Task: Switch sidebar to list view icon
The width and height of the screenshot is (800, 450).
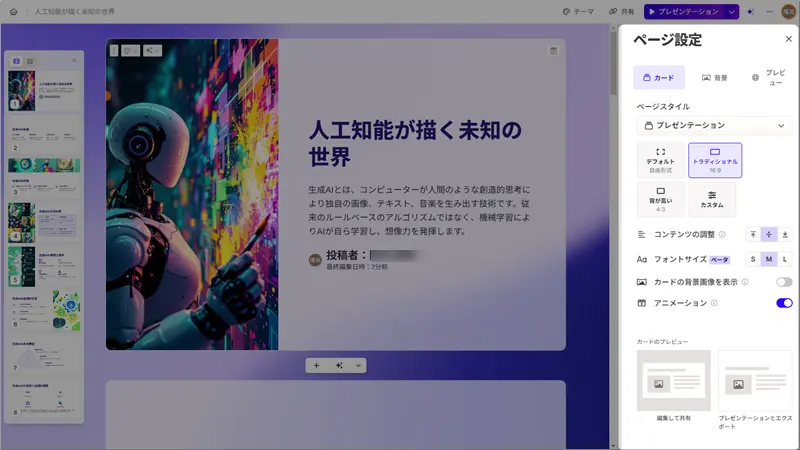Action: [x=29, y=61]
